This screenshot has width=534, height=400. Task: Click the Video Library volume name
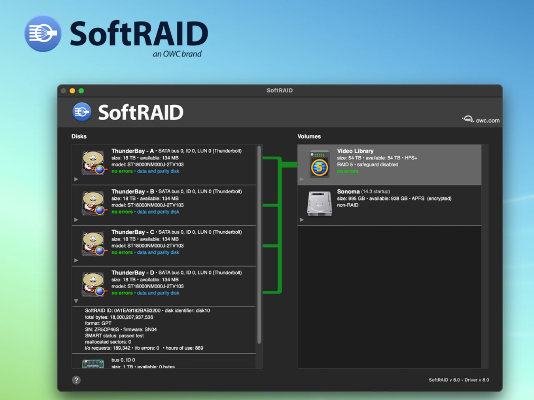coord(355,151)
